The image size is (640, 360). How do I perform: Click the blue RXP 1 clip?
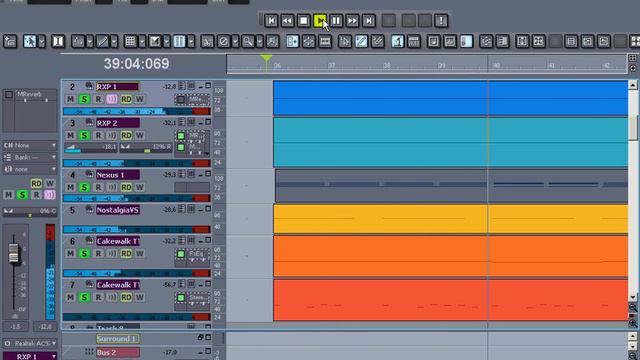click(x=451, y=98)
